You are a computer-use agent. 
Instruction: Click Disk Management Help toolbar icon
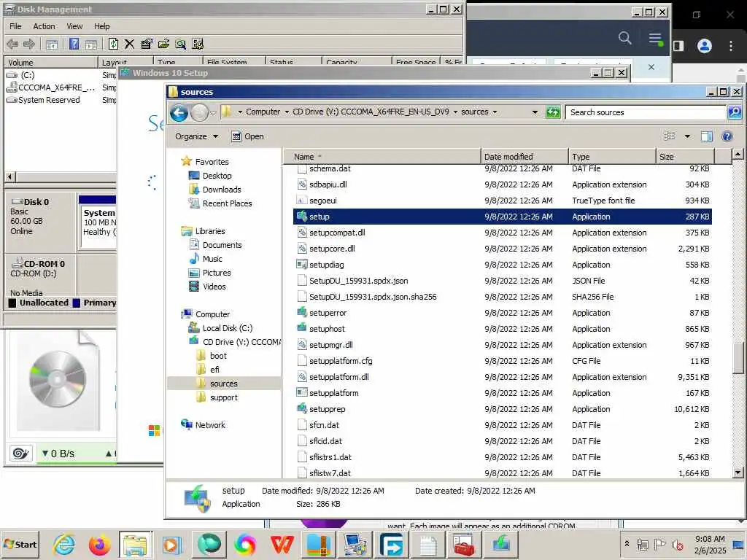pyautogui.click(x=74, y=44)
